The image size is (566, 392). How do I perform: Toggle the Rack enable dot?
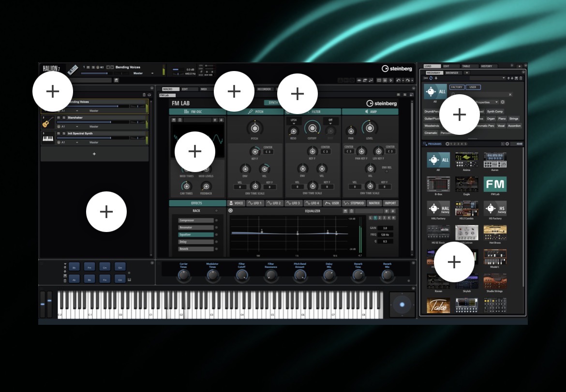(x=217, y=211)
